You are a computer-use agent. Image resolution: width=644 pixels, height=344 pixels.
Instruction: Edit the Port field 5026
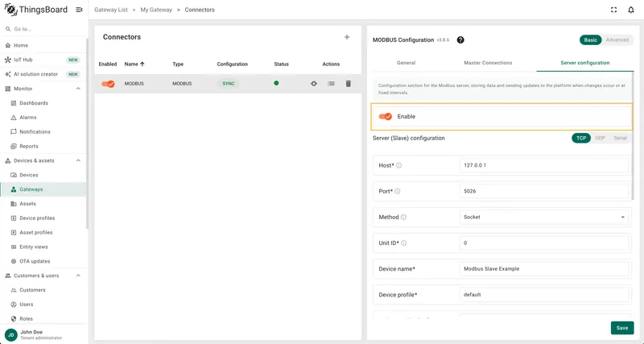point(544,191)
